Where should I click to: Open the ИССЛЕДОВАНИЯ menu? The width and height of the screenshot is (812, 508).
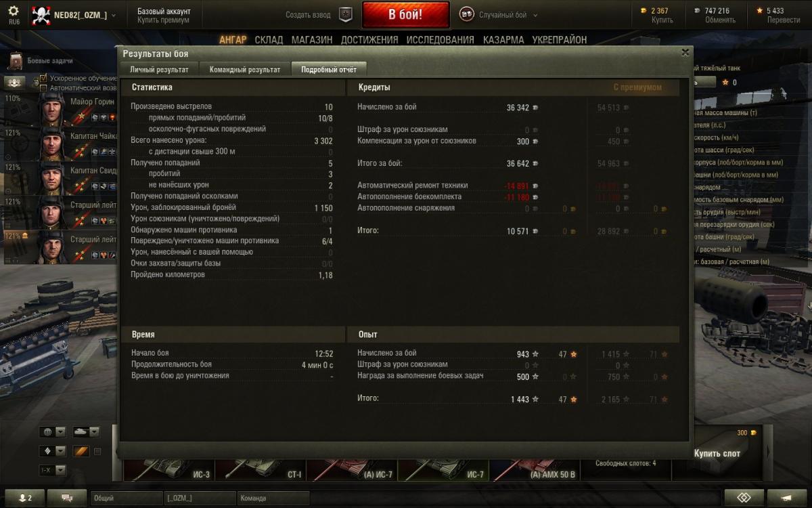[x=441, y=40]
